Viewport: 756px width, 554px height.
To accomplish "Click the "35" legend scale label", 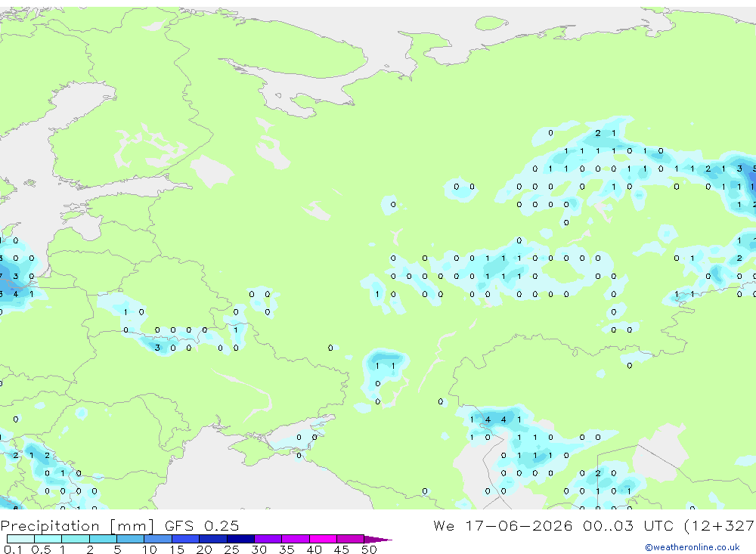I will 287,549.
